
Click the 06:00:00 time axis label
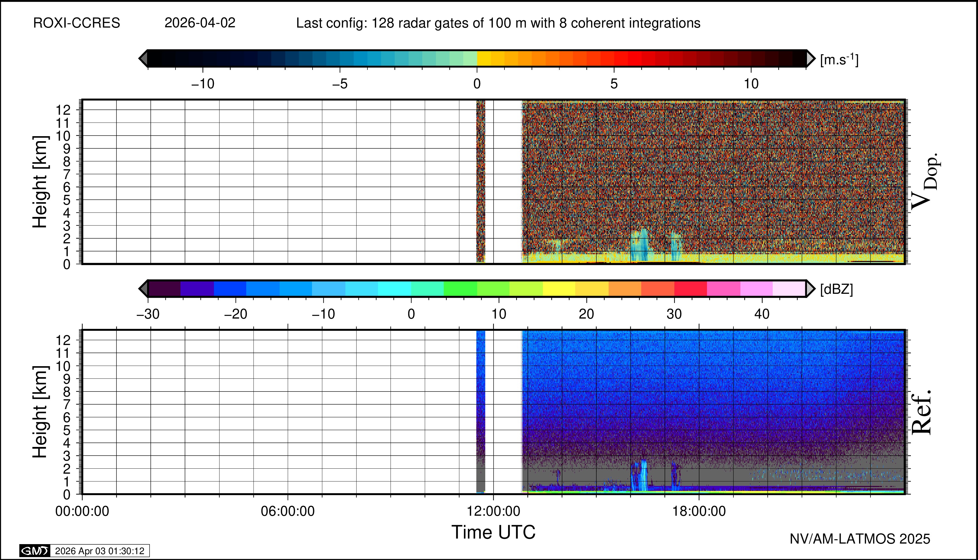coord(287,512)
